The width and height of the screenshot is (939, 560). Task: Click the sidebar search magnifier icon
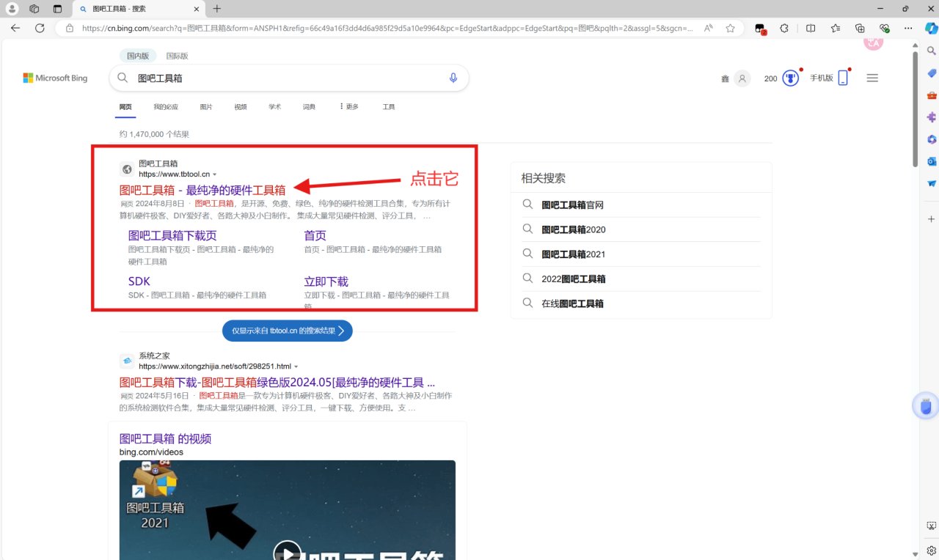932,51
